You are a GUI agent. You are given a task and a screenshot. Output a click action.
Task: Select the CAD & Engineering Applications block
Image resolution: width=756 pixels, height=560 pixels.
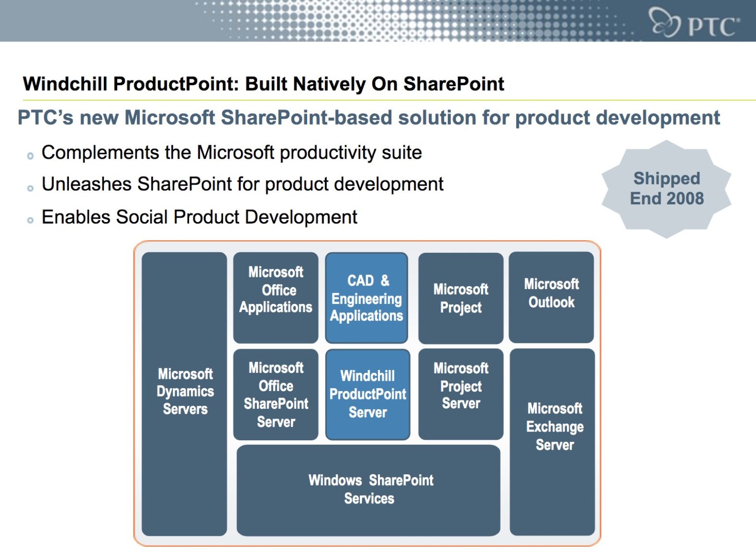coord(367,297)
